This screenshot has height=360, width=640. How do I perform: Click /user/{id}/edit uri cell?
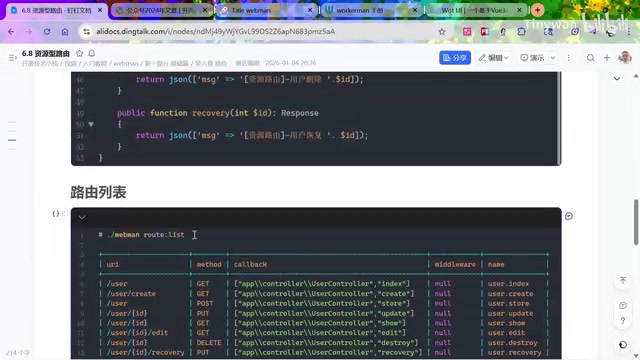click(137, 333)
